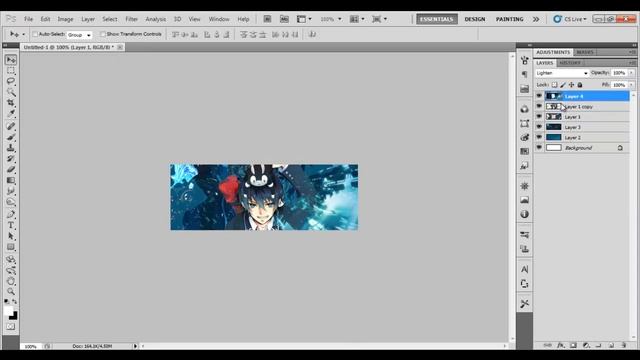Viewport: 640px width, 360px height.
Task: Launch Bridge from the top bar
Action: tap(267, 19)
